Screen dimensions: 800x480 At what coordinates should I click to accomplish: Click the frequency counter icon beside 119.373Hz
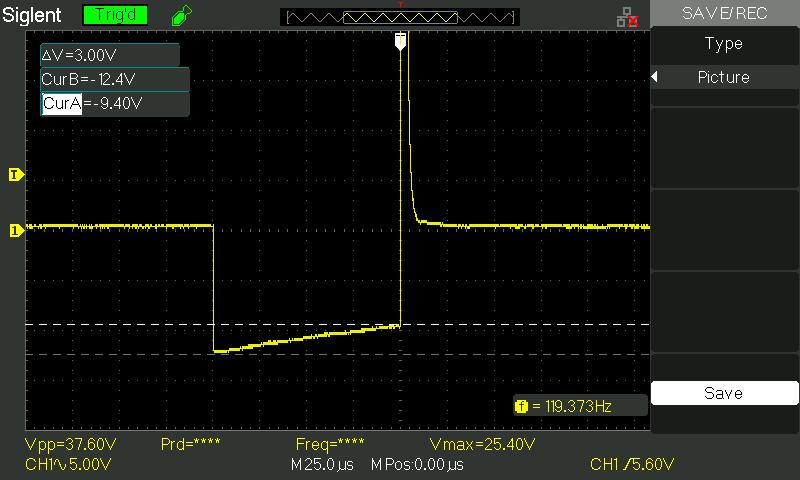tap(520, 406)
